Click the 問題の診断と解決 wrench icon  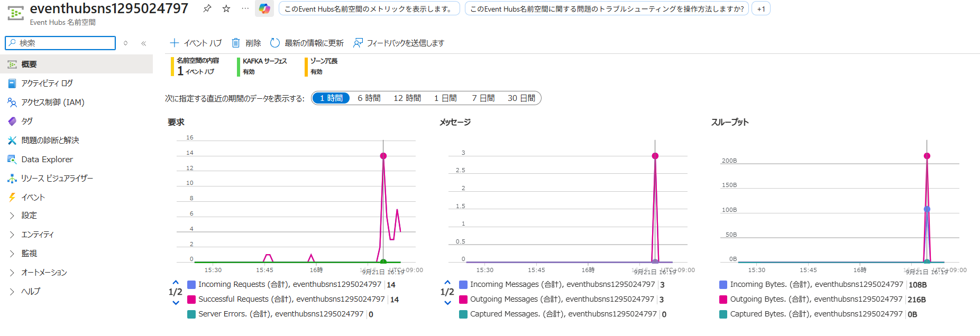[12, 141]
